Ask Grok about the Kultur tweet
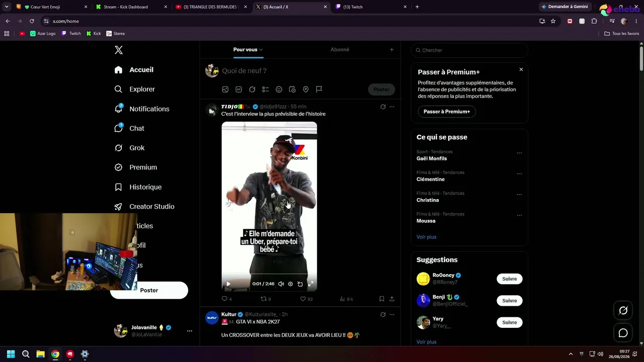 [383, 315]
